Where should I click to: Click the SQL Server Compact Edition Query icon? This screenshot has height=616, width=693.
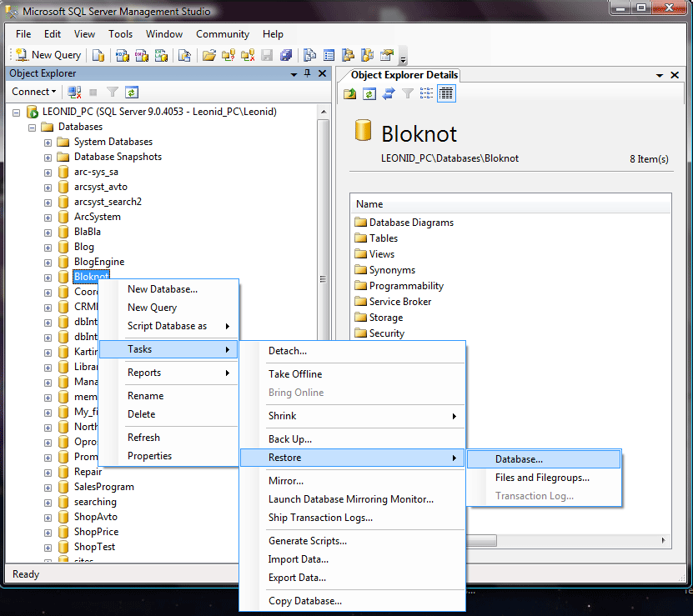[184, 55]
